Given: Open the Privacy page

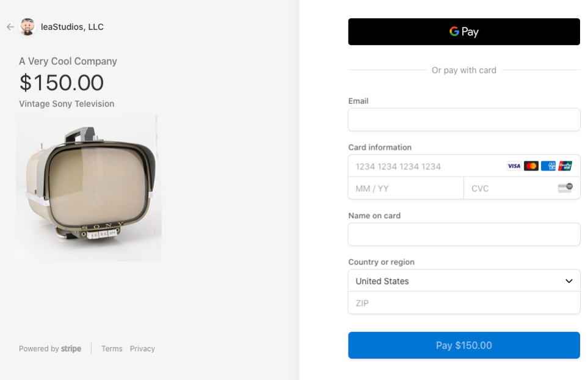Looking at the screenshot, I should click(x=142, y=348).
